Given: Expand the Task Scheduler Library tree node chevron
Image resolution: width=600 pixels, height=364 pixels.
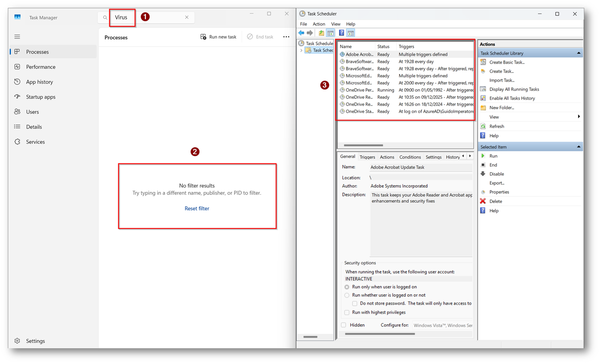Looking at the screenshot, I should click(301, 50).
